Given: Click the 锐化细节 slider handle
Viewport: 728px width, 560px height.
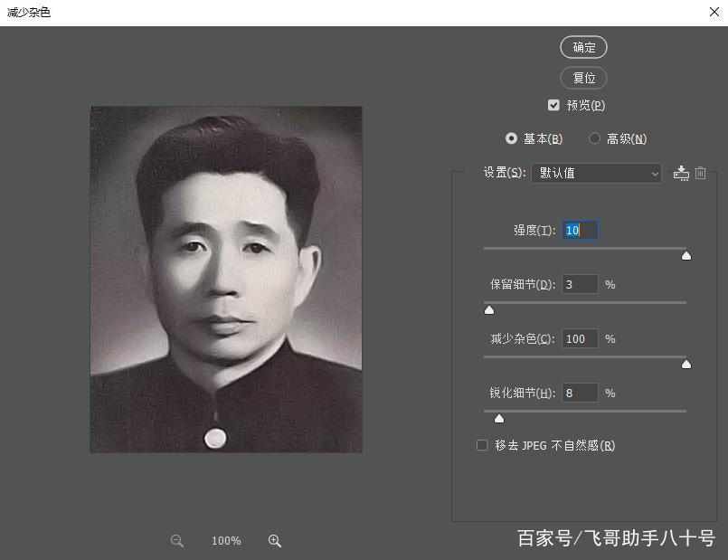Looking at the screenshot, I should (x=498, y=418).
